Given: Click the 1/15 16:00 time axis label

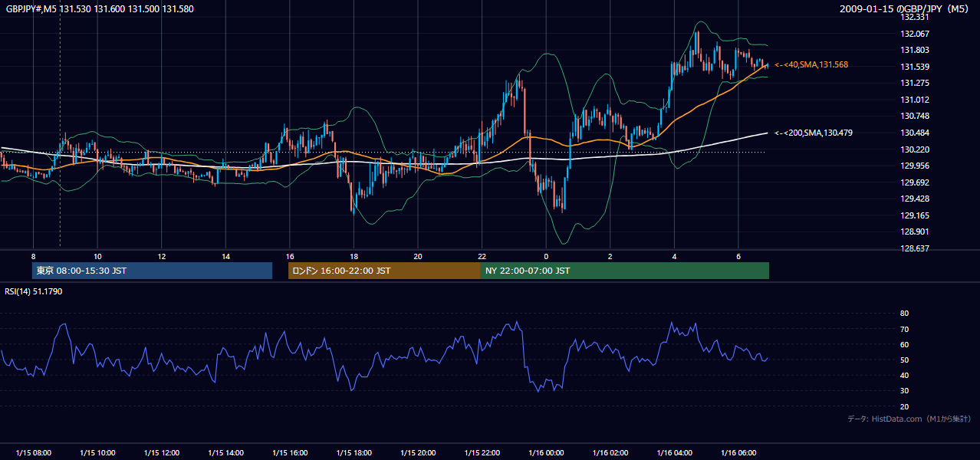Looking at the screenshot, I should [290, 453].
